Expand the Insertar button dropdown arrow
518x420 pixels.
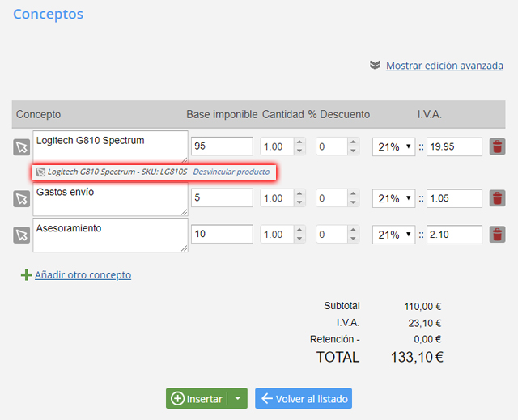tap(237, 398)
